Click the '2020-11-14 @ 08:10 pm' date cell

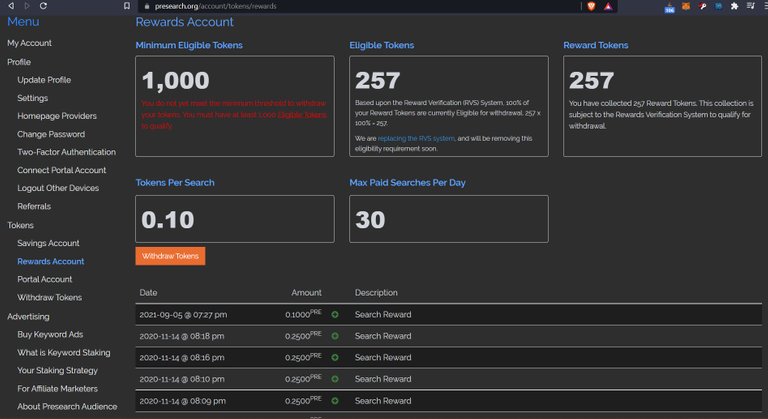point(182,379)
